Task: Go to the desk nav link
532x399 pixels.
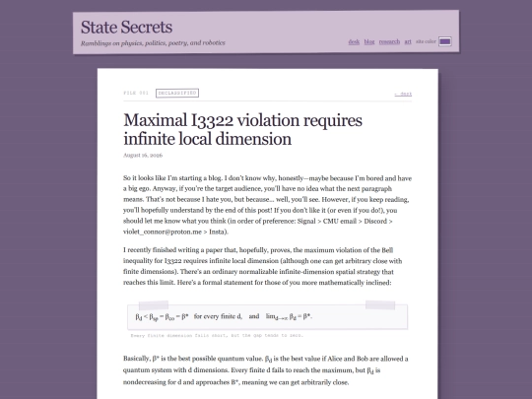Action: pos(354,41)
